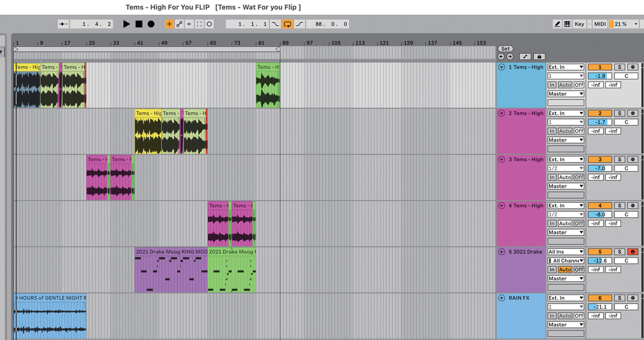Open track 2 Master output dropdown
Screen dimensions: 644x340
(x=566, y=140)
